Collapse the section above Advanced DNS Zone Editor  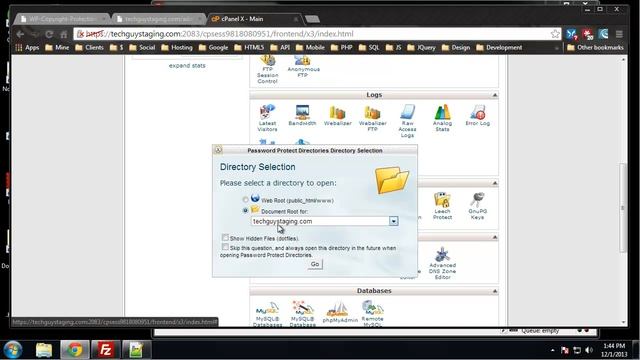tap(495, 237)
